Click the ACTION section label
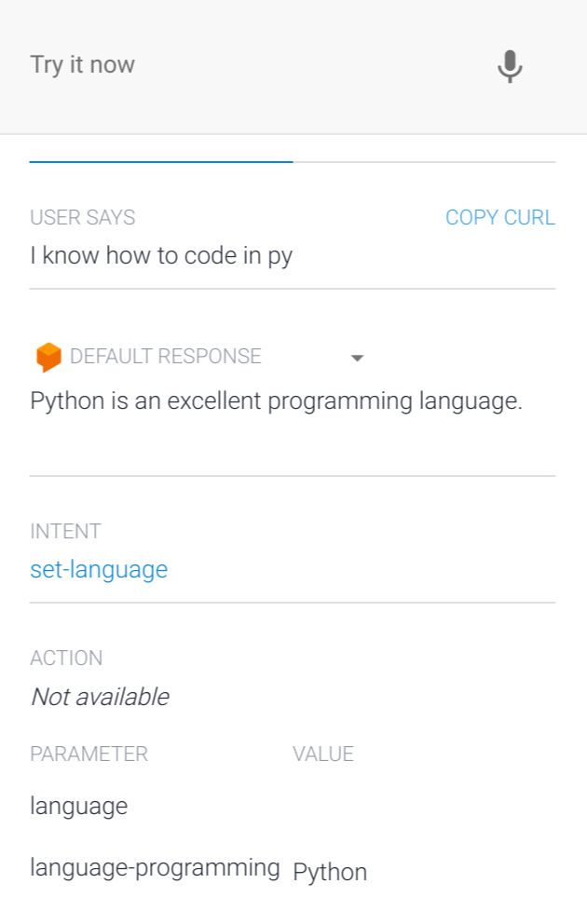This screenshot has width=587, height=924. tap(66, 659)
